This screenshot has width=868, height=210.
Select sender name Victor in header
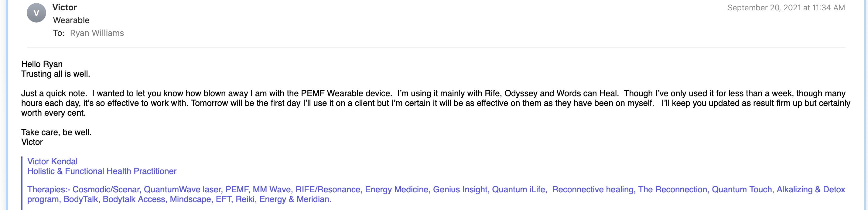coord(65,7)
